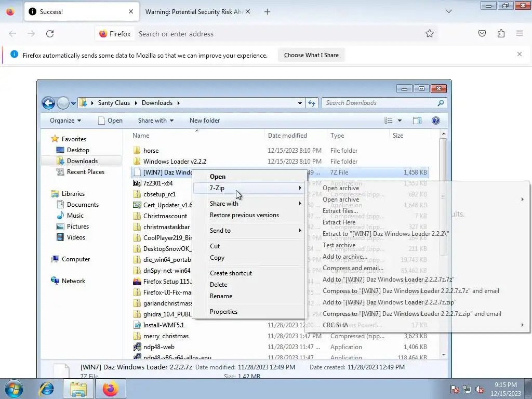The width and height of the screenshot is (532, 399).
Task: Expand the CRC SHA submenu
Action: [417, 325]
